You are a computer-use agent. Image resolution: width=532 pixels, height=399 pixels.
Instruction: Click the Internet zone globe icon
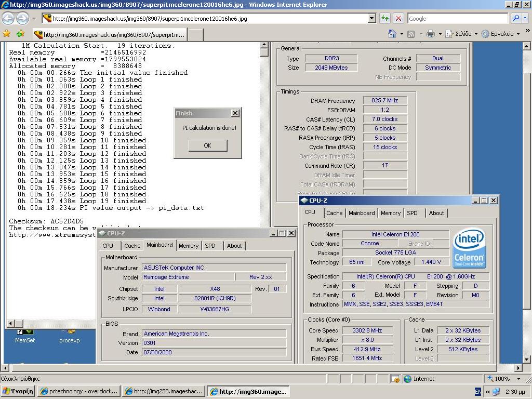407,379
